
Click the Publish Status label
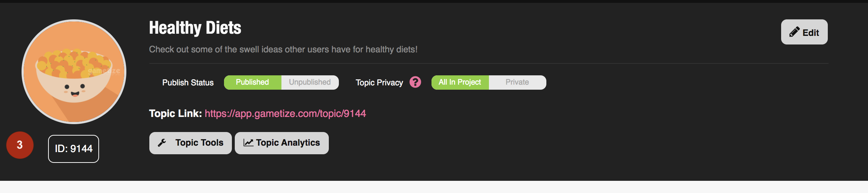pos(188,83)
